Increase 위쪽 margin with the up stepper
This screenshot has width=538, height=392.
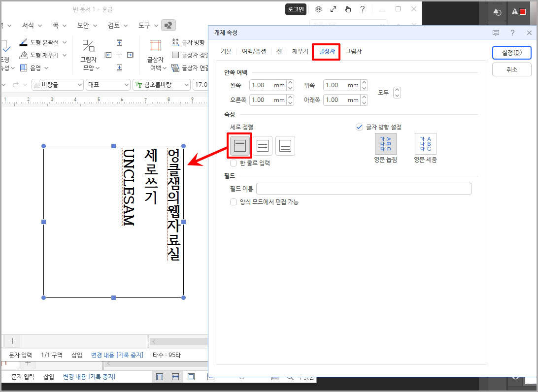click(x=363, y=82)
